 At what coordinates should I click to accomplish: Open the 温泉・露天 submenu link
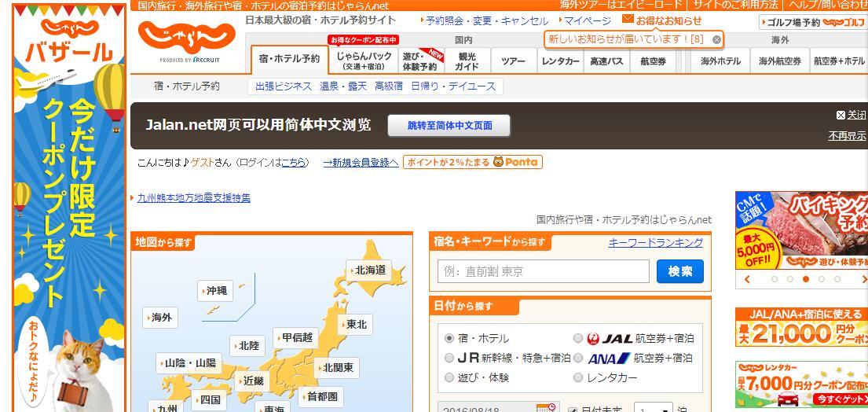coord(343,86)
